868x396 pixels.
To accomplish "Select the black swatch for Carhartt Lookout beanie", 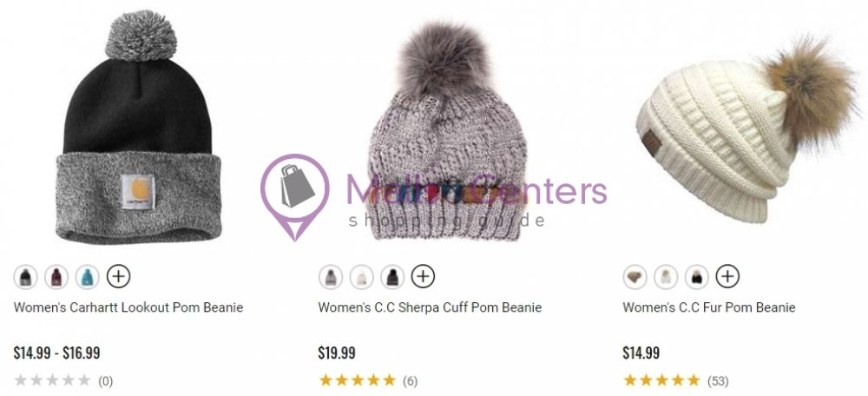I will (25, 276).
